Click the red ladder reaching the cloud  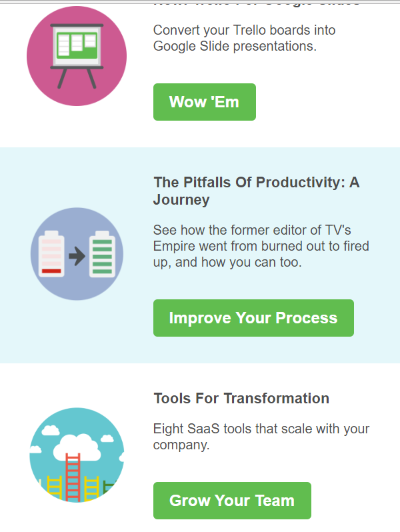coord(73,476)
